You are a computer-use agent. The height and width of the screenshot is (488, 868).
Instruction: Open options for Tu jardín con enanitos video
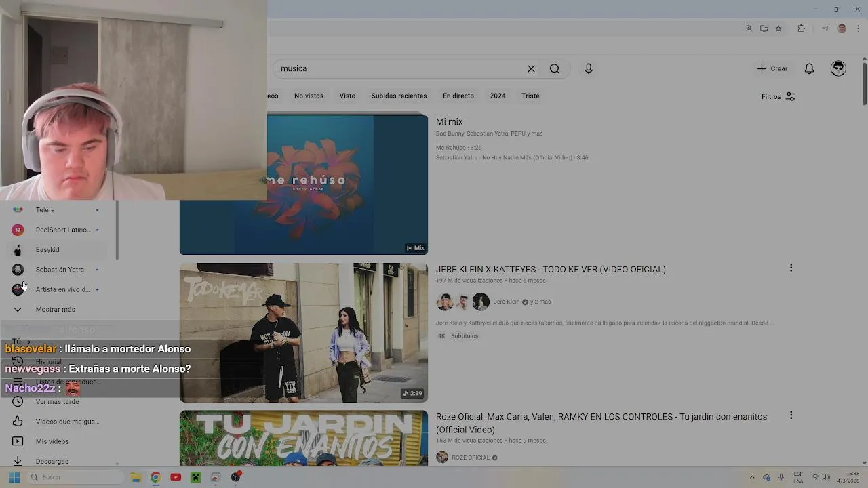(x=791, y=415)
